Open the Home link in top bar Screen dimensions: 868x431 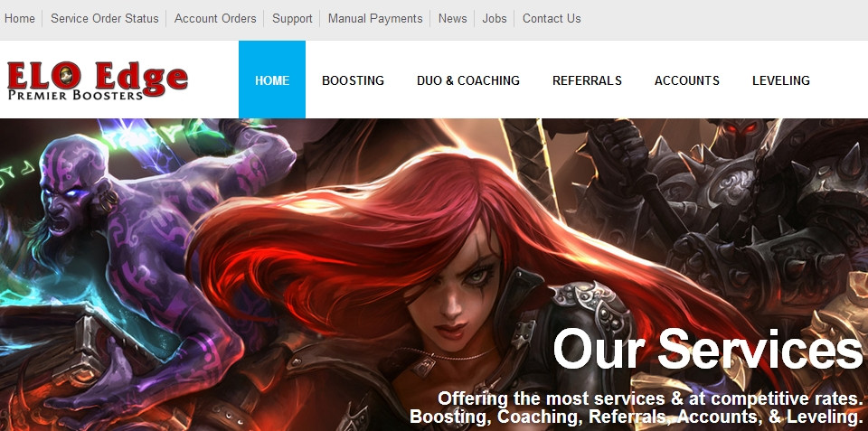[19, 18]
